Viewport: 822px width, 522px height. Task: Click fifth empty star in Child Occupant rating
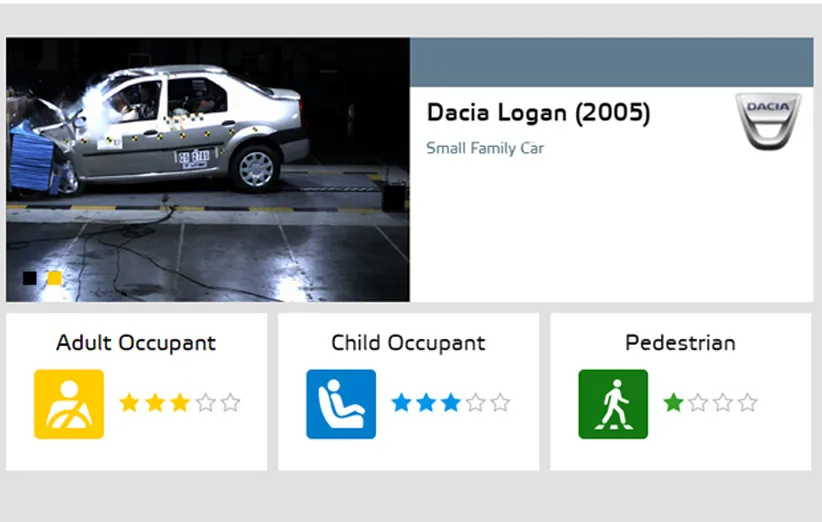(x=500, y=403)
